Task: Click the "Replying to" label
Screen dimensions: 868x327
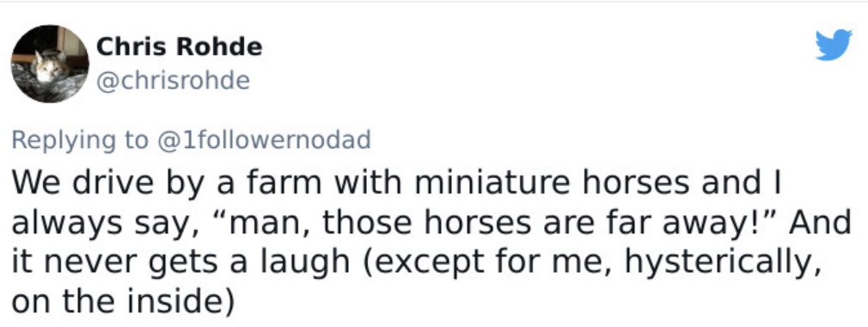Action: [x=80, y=141]
